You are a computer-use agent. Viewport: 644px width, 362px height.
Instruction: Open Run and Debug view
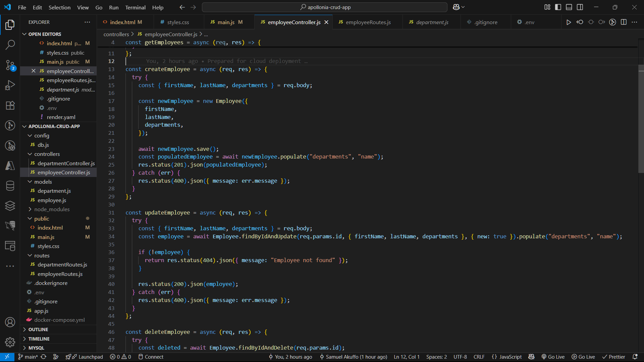(x=10, y=85)
